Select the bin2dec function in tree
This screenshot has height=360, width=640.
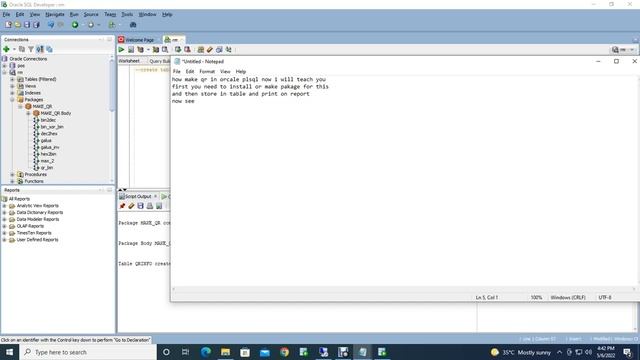(48, 120)
